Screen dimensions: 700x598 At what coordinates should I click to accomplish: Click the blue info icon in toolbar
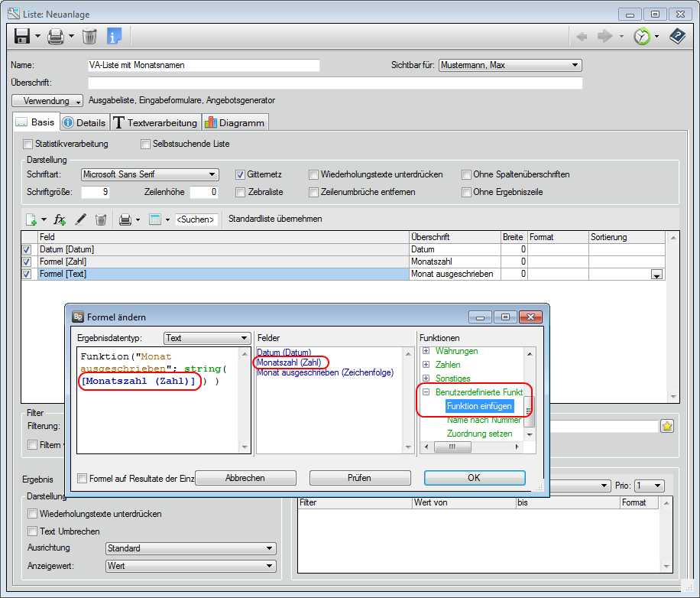(x=115, y=36)
